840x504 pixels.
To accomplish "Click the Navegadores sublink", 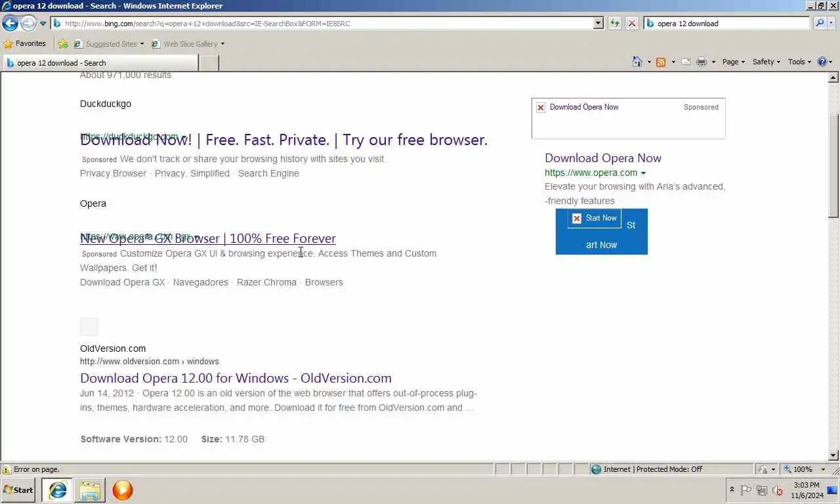I will [201, 282].
